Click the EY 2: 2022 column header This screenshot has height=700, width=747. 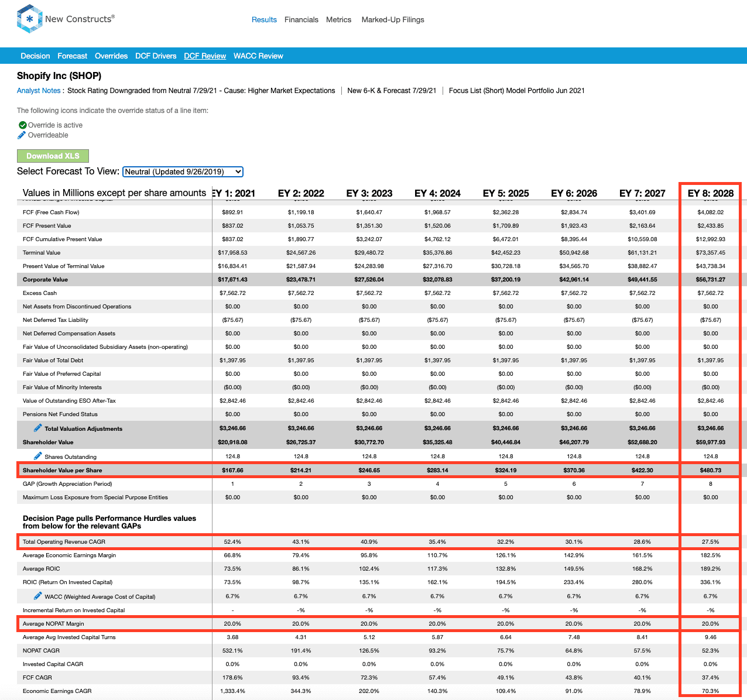(301, 193)
